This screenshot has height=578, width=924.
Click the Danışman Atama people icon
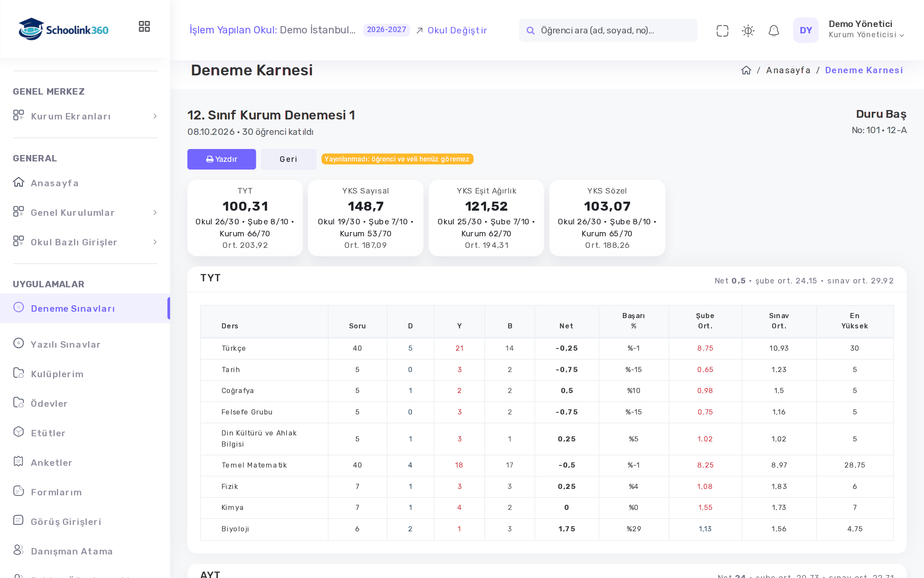(x=18, y=550)
